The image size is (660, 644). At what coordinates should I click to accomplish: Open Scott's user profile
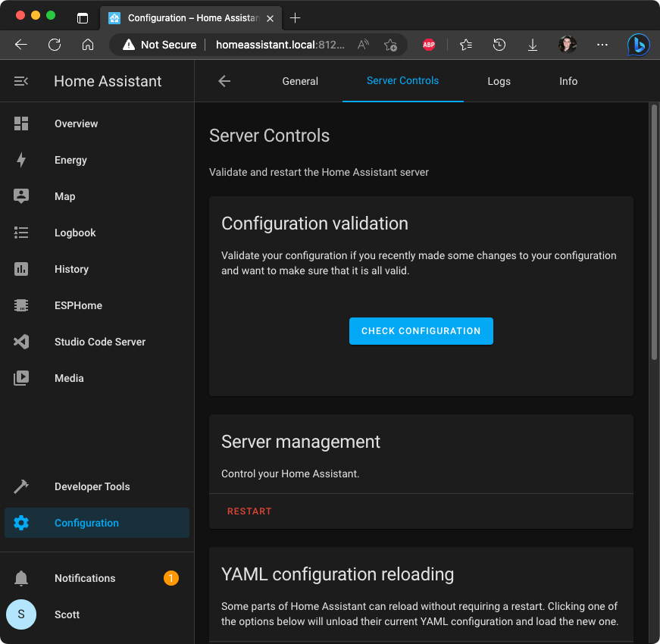coord(67,614)
